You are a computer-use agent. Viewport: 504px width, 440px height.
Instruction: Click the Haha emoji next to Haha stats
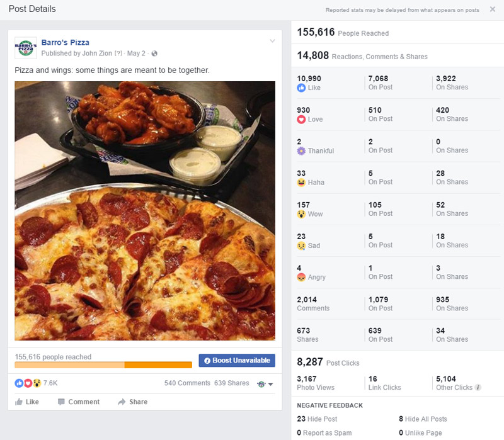click(301, 183)
